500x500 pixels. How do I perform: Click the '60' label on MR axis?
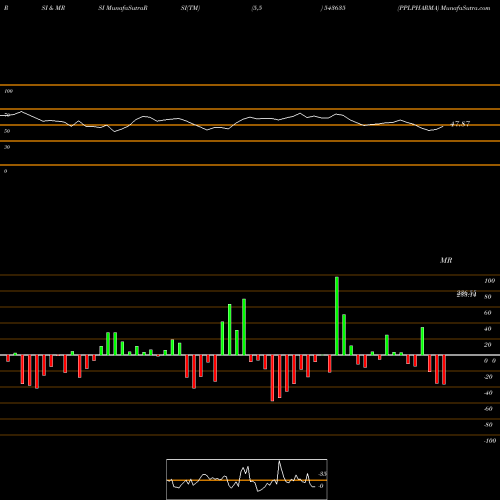pos(488,313)
